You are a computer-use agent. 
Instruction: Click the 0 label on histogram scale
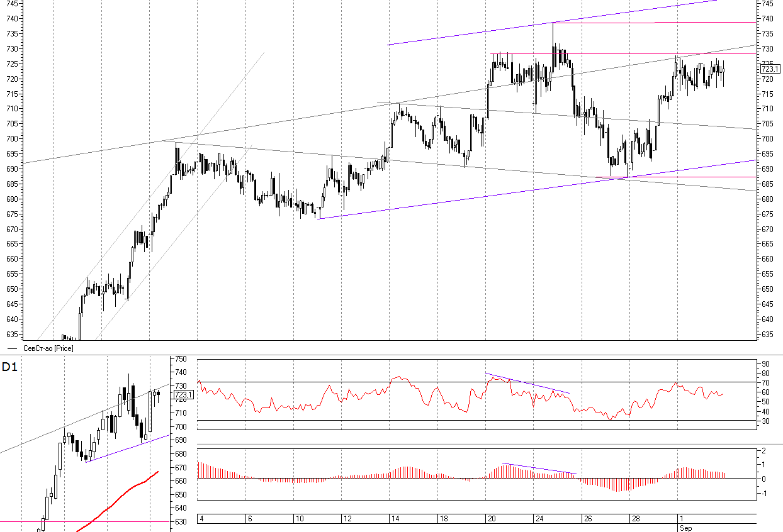(x=763, y=479)
